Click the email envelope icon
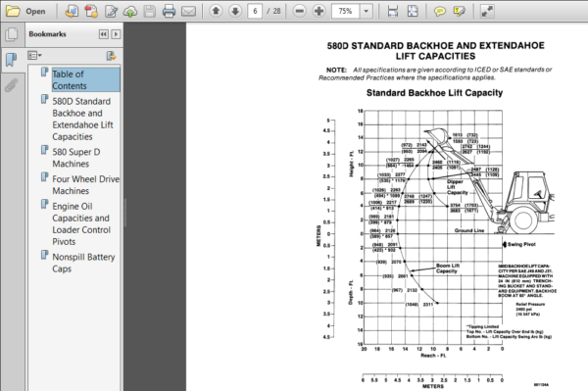This screenshot has width=588, height=391. 188,11
